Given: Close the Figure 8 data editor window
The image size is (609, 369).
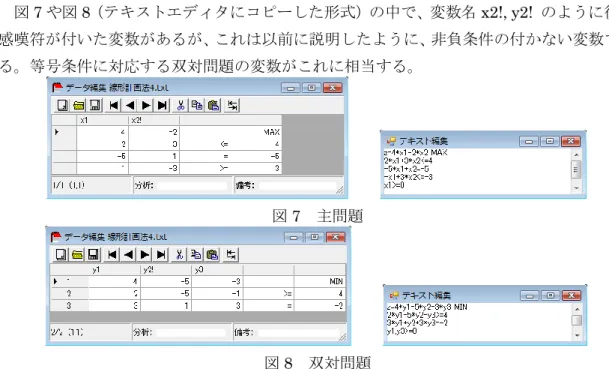Looking at the screenshot, I should coord(336,237).
